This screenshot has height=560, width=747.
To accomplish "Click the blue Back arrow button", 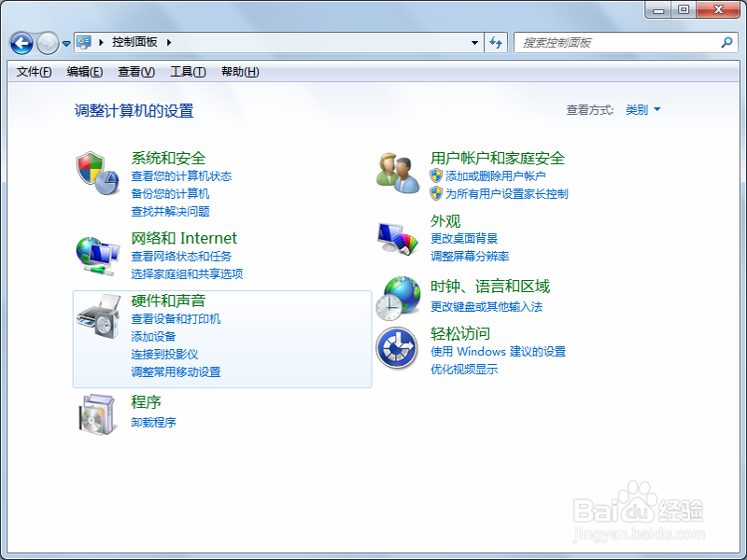I will [21, 43].
